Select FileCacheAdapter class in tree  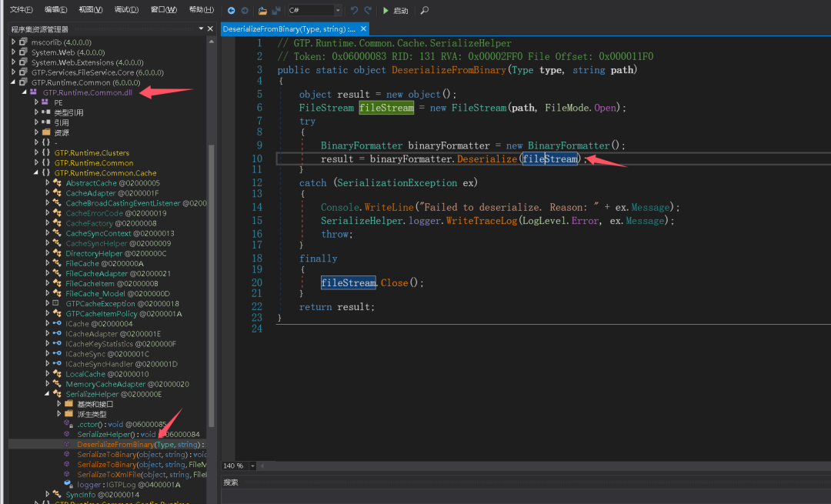118,273
